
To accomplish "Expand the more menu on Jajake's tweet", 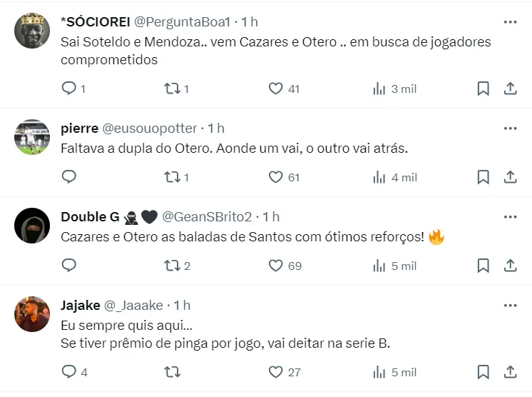I will pos(510,306).
